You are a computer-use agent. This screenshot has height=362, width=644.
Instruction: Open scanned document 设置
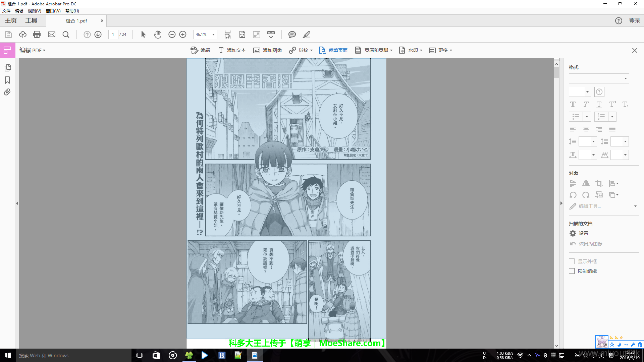click(x=579, y=233)
